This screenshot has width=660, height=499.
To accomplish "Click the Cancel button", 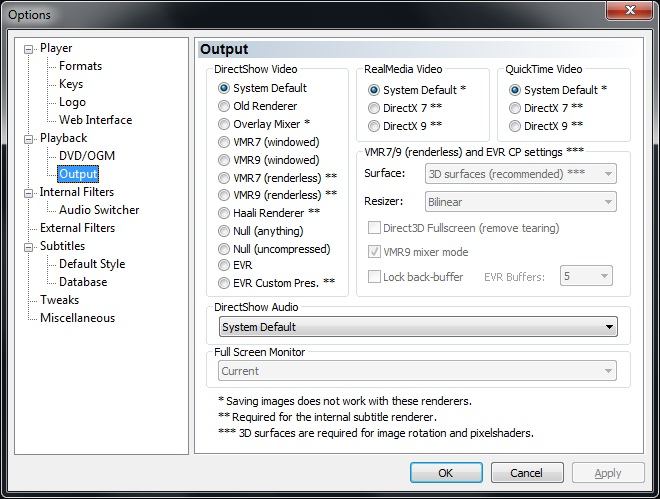I will click(x=527, y=473).
